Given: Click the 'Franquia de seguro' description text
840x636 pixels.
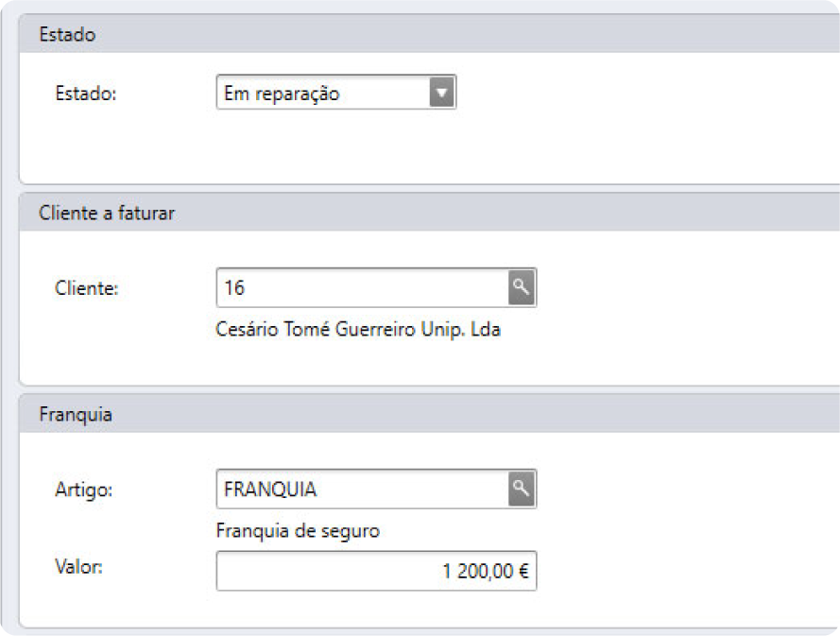Looking at the screenshot, I should coord(298,531).
